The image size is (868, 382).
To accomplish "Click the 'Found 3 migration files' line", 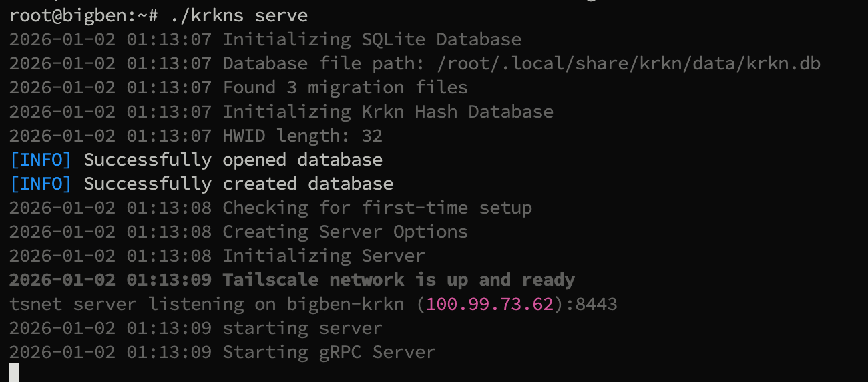I will pos(238,87).
